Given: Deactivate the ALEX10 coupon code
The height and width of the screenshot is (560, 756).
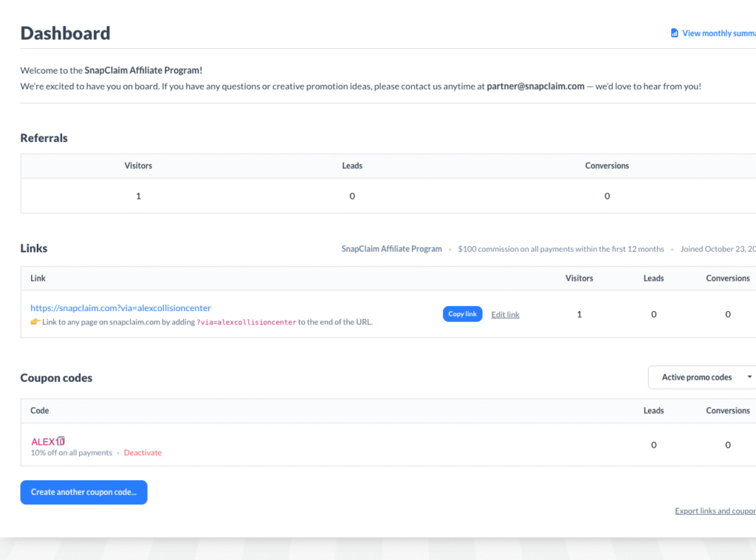Looking at the screenshot, I should 142,453.
